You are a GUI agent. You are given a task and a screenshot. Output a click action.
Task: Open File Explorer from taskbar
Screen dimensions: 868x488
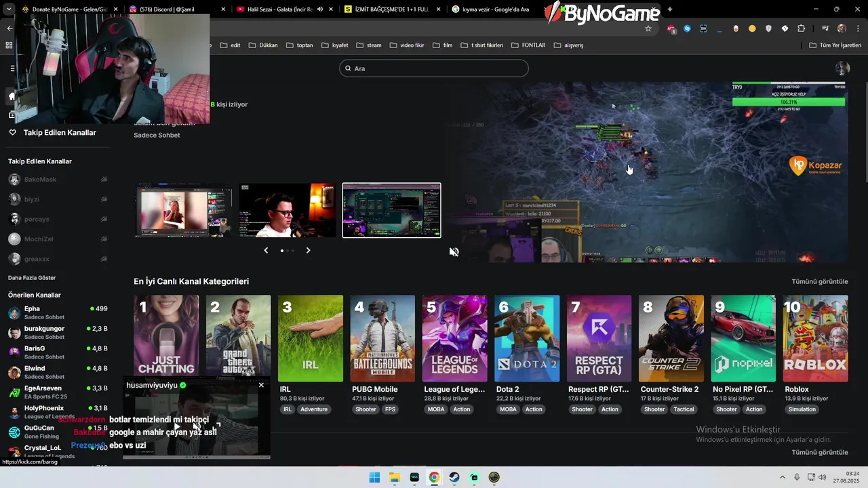tap(394, 477)
